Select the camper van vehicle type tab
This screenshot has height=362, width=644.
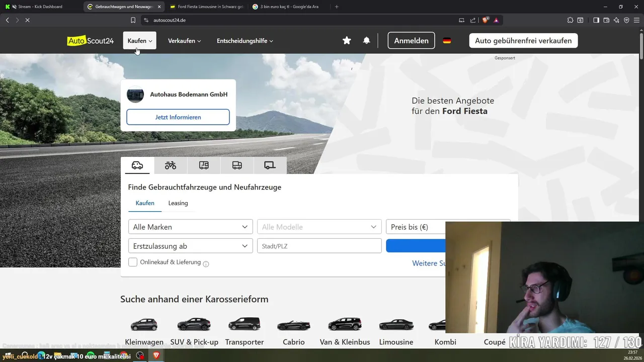(204, 165)
